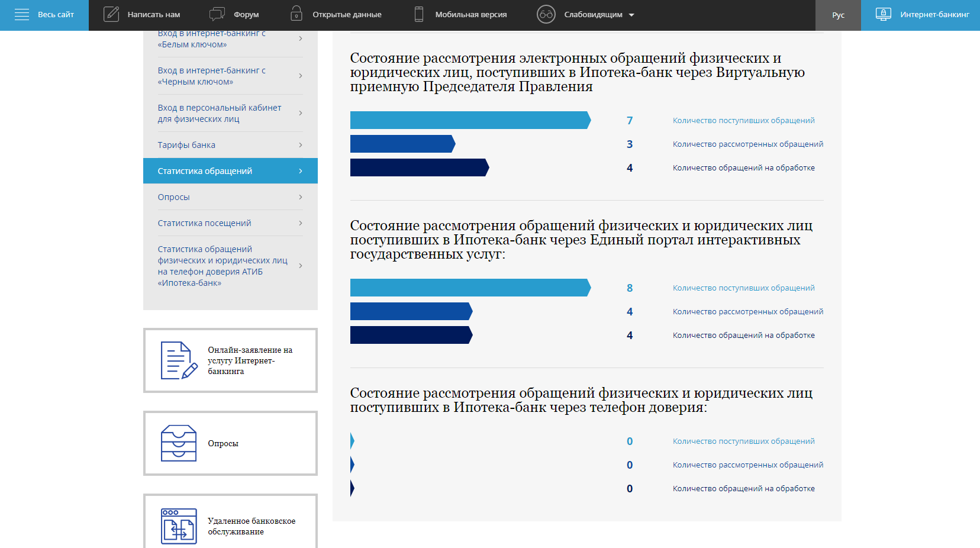Click Количество поступивших обращений in телефон доверия section

[x=743, y=441]
